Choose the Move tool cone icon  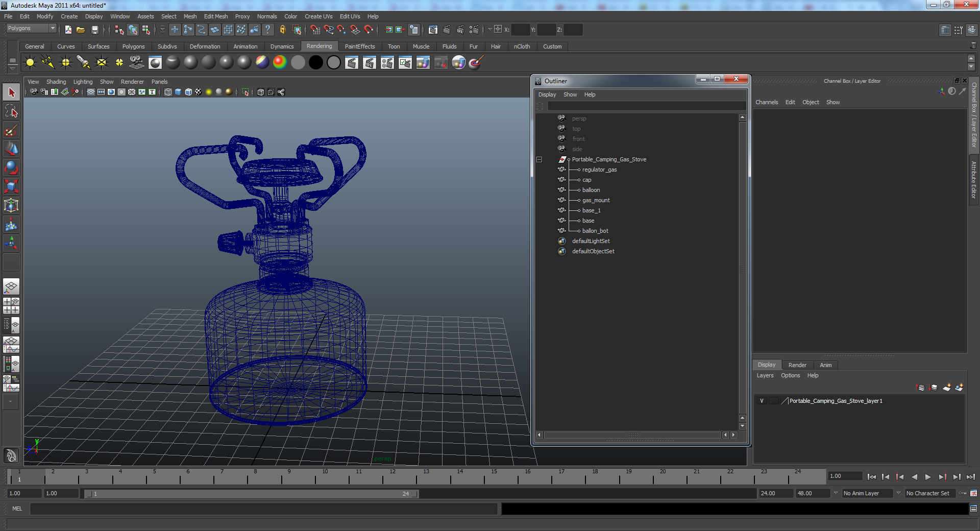point(11,149)
